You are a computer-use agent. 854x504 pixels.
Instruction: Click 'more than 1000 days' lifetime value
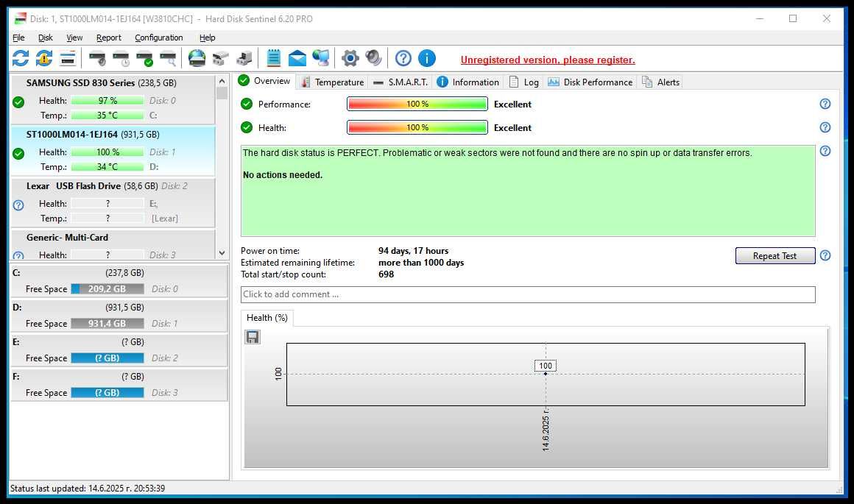[421, 263]
